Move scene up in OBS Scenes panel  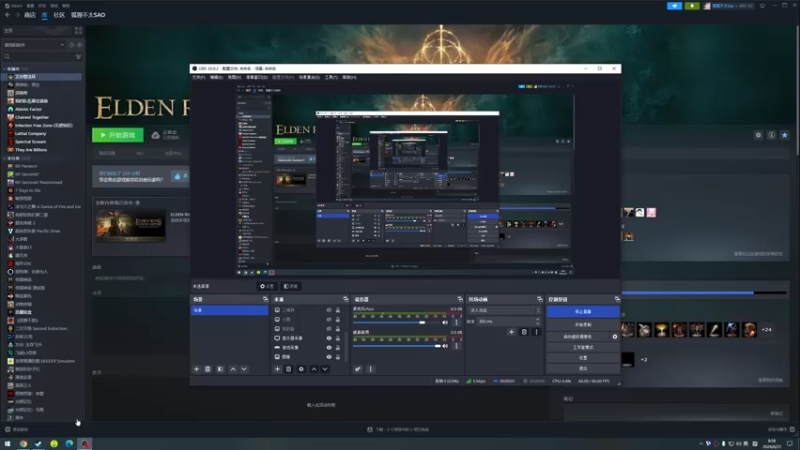click(233, 369)
